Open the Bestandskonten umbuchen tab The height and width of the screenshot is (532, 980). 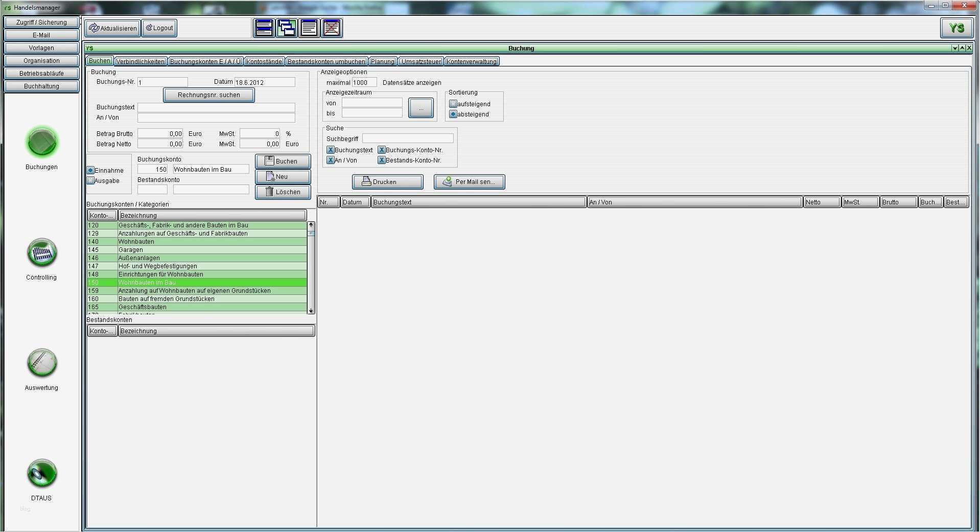326,61
